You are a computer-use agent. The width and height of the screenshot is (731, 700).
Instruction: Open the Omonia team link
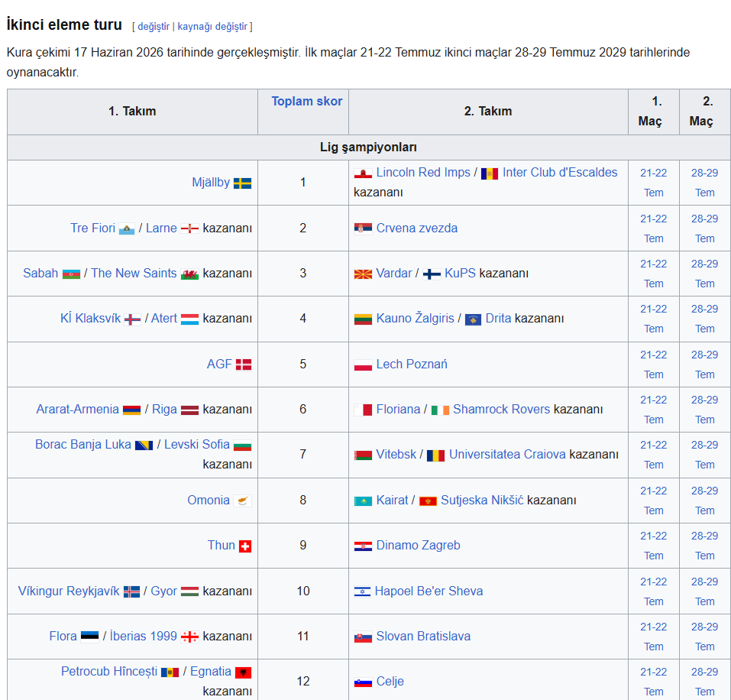(209, 501)
